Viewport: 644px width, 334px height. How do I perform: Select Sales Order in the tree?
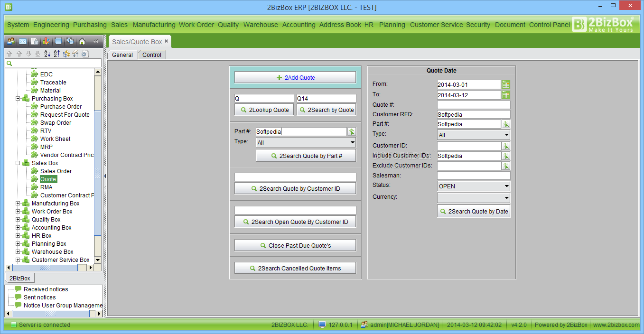(x=56, y=171)
